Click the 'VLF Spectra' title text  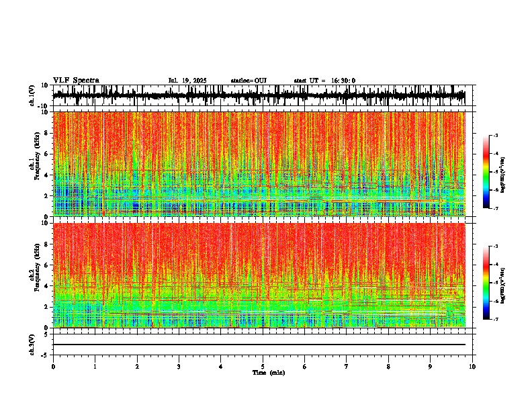[76, 81]
